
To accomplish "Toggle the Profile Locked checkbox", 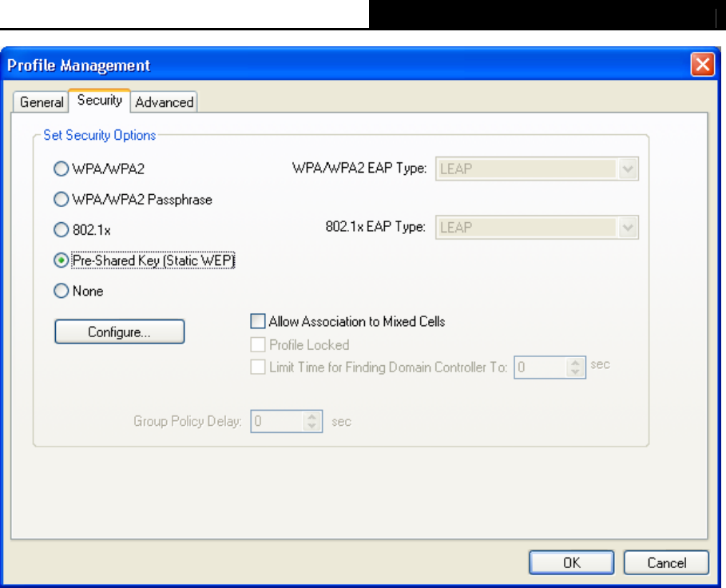I will coord(258,345).
